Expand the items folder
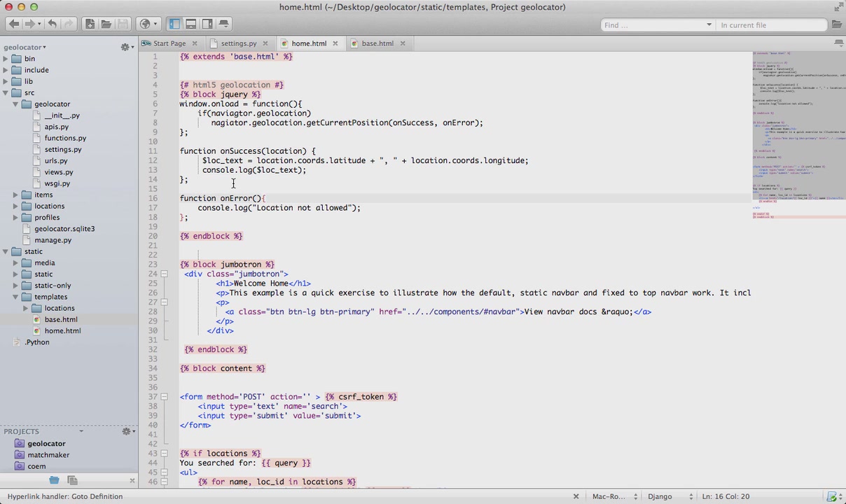 click(x=15, y=195)
